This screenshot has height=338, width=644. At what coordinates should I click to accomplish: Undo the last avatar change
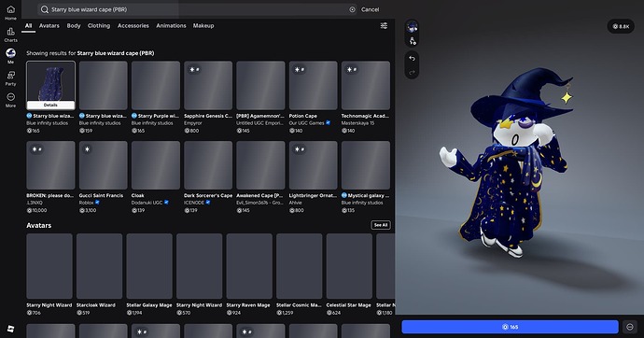click(412, 59)
